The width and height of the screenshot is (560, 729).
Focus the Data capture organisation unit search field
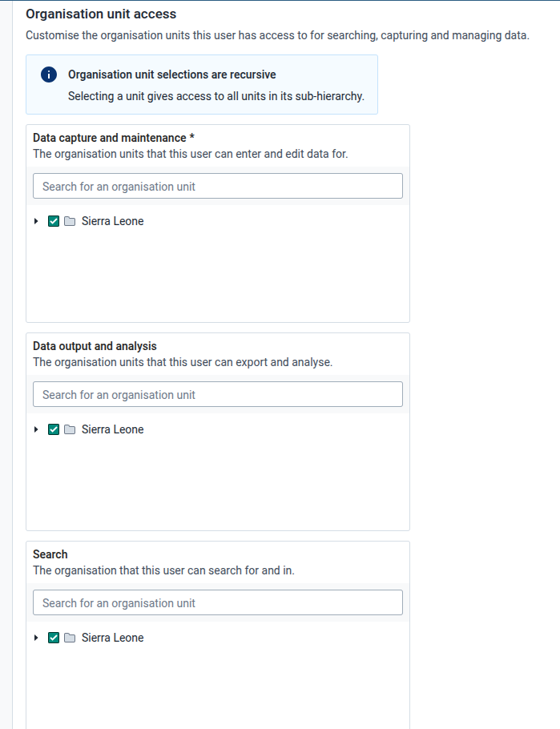coord(218,186)
